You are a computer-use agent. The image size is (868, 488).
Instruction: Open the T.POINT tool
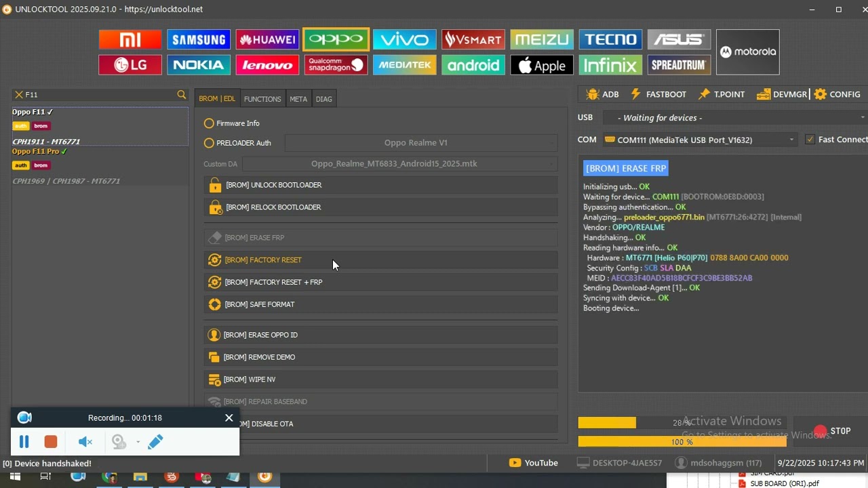[722, 94]
